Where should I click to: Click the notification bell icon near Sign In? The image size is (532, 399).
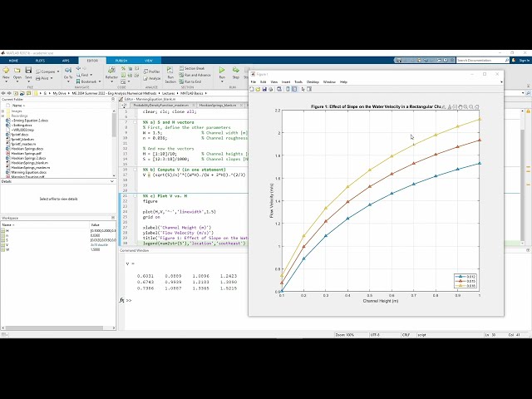coord(514,60)
